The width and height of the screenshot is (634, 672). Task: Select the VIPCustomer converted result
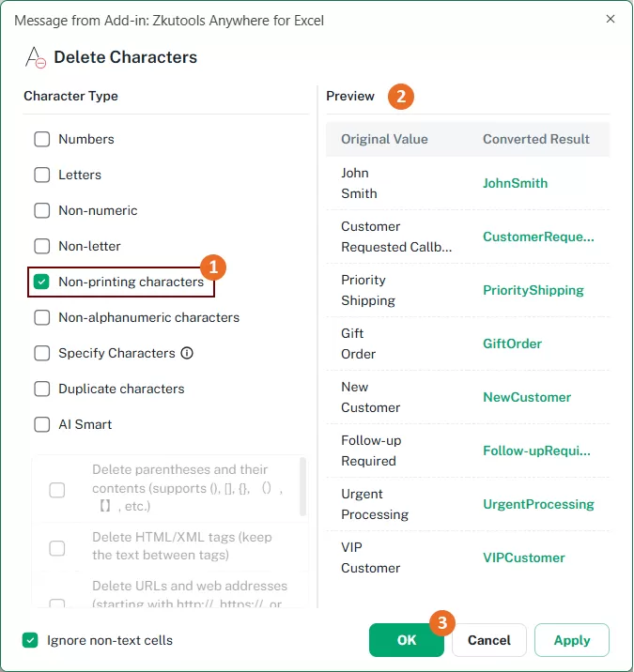(x=524, y=557)
